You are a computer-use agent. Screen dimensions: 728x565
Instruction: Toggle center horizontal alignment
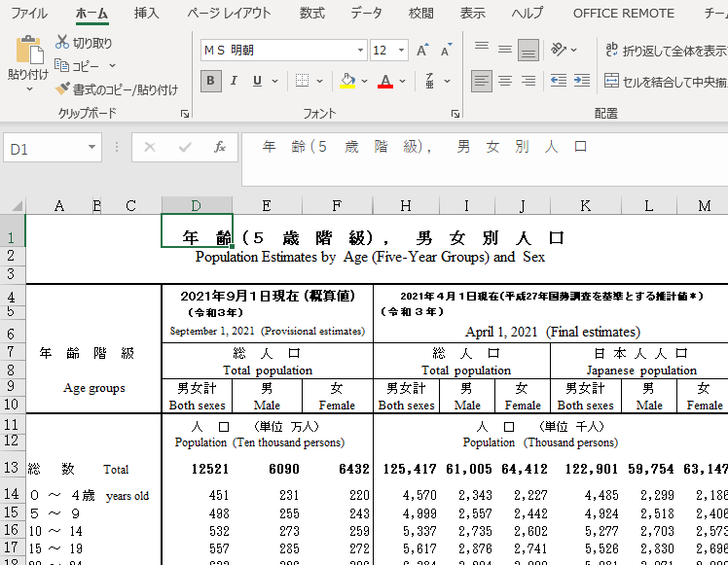tap(505, 81)
